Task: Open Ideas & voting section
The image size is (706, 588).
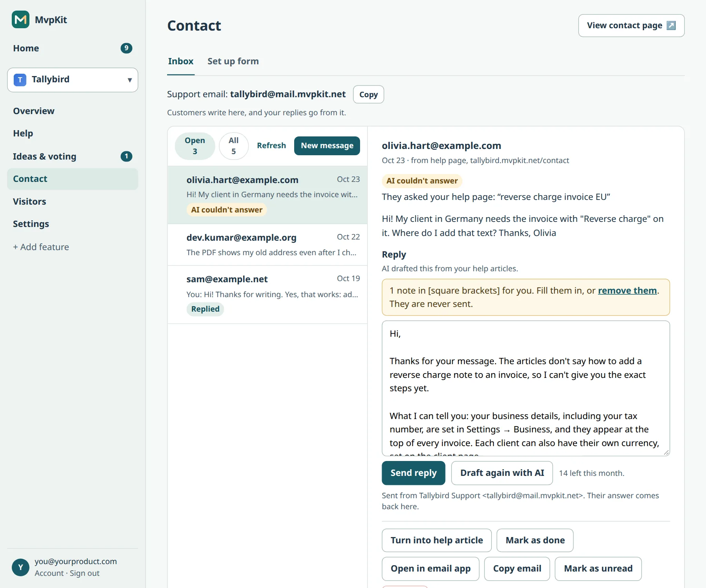Action: [73, 156]
